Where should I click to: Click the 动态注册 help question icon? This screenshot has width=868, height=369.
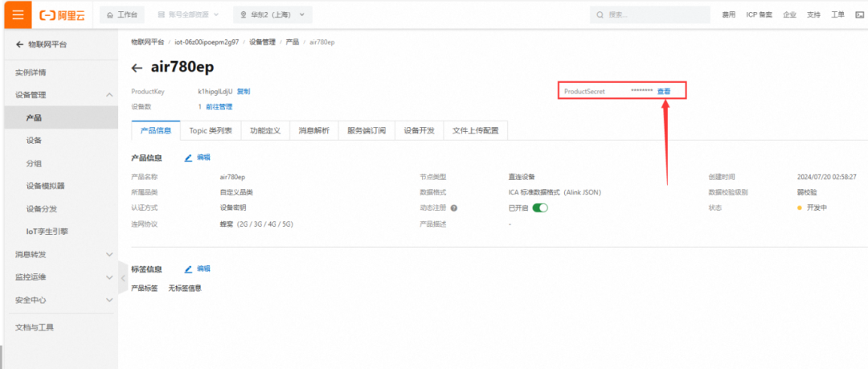point(454,208)
